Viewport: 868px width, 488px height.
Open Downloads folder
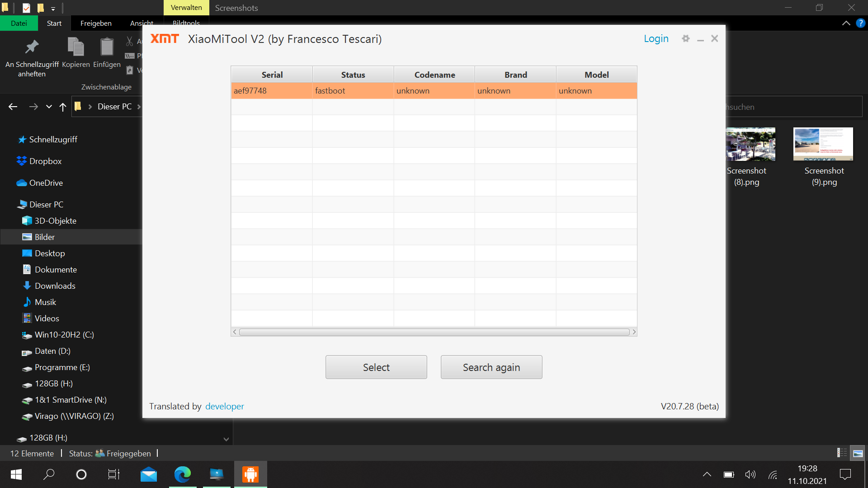[55, 286]
